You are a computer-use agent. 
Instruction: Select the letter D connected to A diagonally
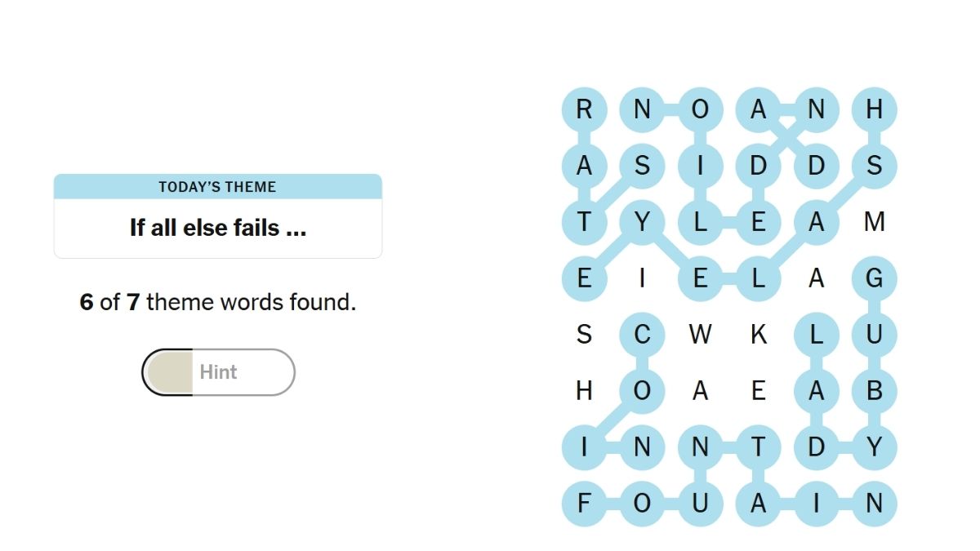(x=817, y=166)
